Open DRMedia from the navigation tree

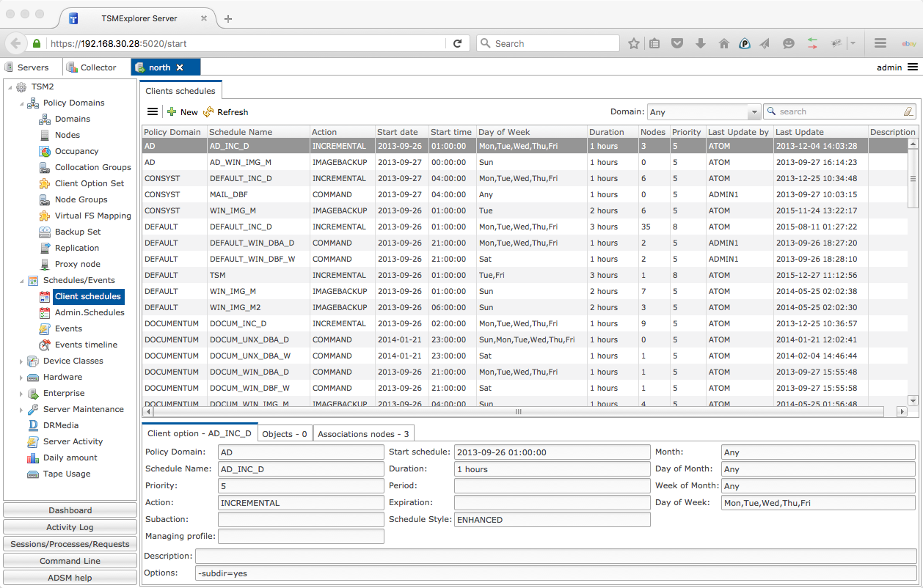[x=60, y=425]
